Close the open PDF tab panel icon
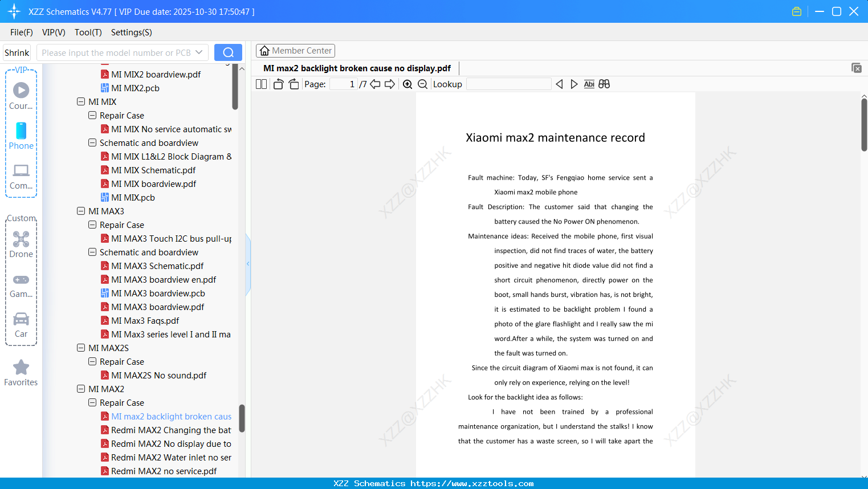Viewport: 868px width, 489px height. coord(857,68)
